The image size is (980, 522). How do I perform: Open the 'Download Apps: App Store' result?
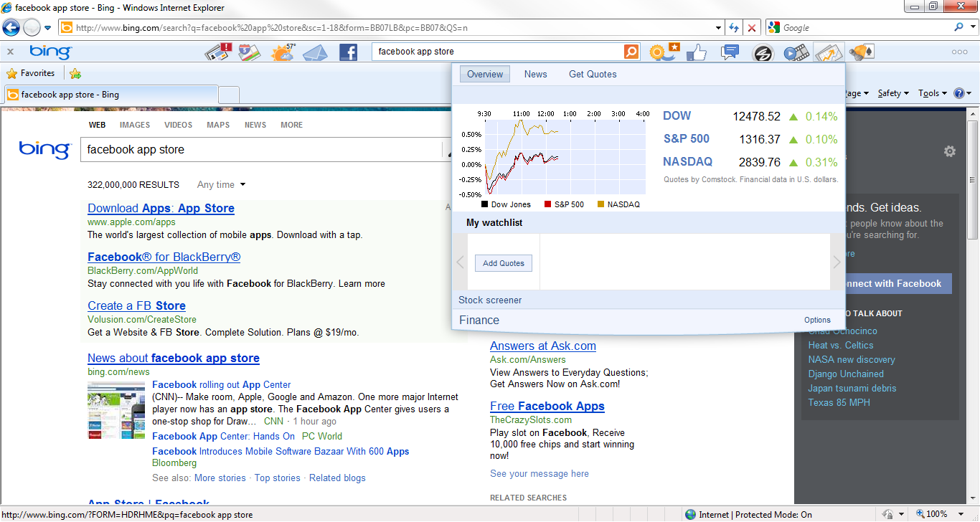pos(161,209)
